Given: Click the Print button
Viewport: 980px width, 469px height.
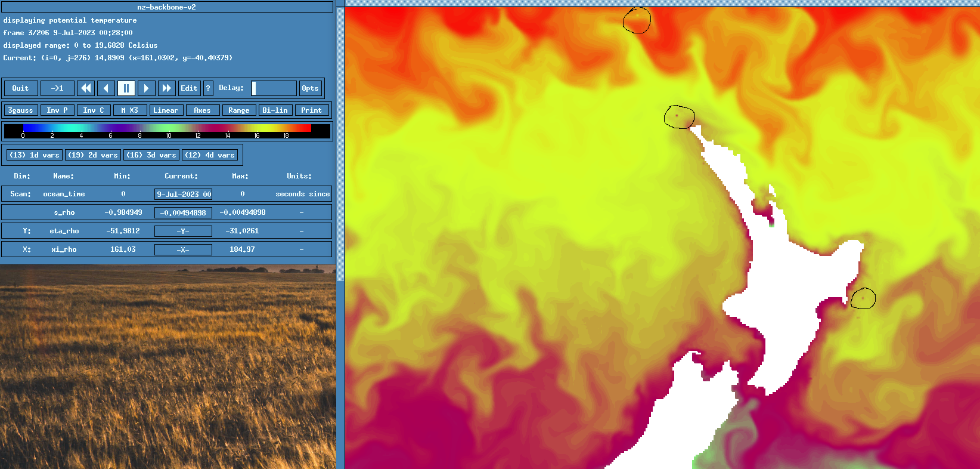Looking at the screenshot, I should 311,110.
